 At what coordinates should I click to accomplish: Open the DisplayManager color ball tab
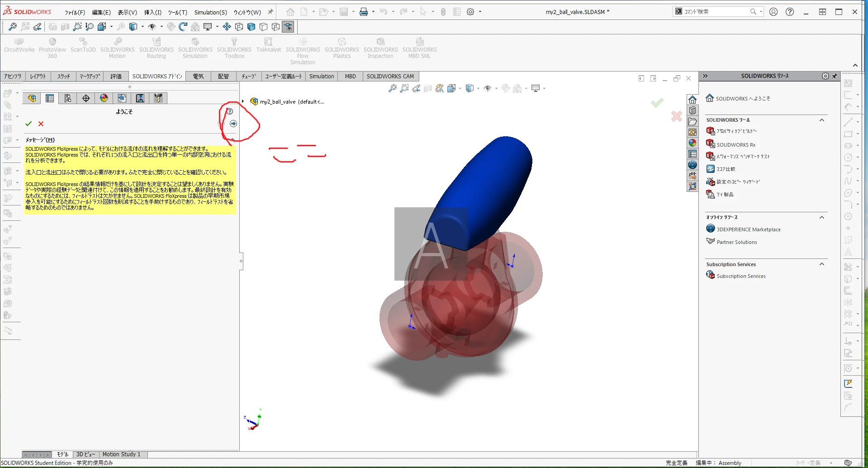point(104,98)
